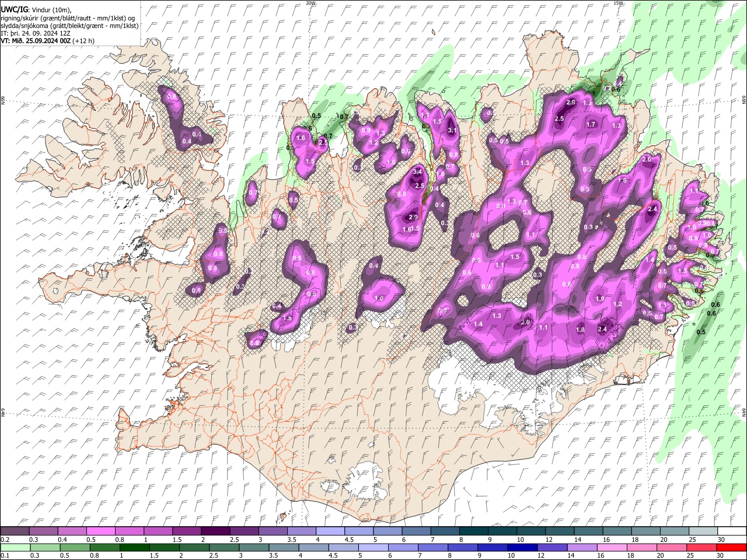Click the "0.1" label under the rain scale
747x560 pixels.
tap(5, 555)
